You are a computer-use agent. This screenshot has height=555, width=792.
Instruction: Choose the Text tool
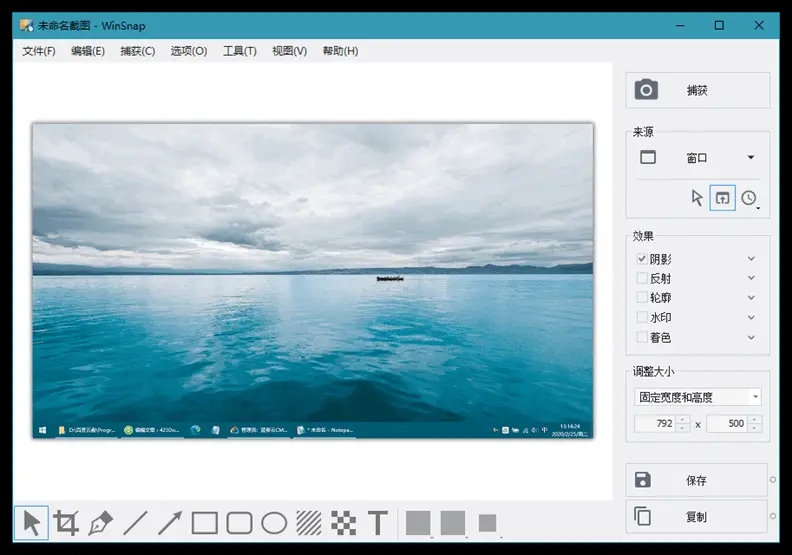pyautogui.click(x=377, y=522)
